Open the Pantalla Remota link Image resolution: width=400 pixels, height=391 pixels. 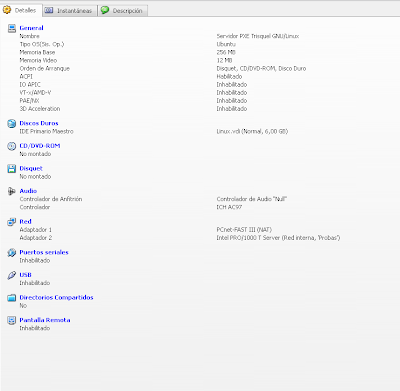click(45, 320)
